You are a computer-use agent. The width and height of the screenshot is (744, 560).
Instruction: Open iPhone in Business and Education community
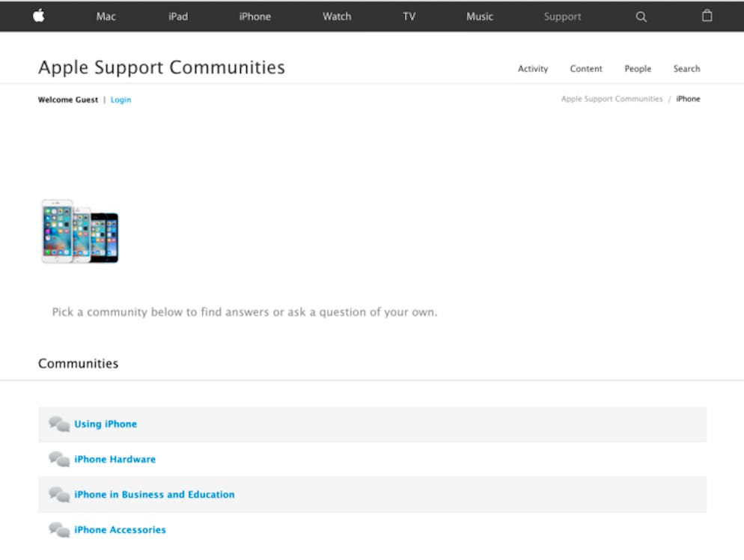[x=154, y=494]
